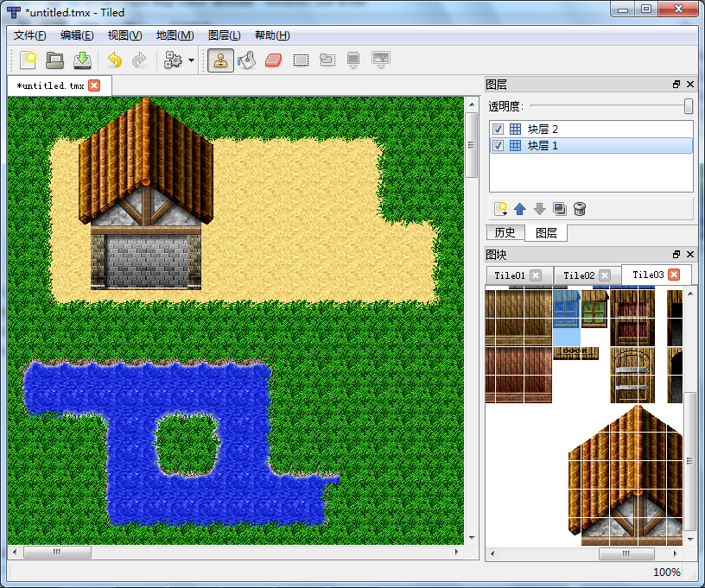Switch to the 图层 tab
This screenshot has width=705, height=588.
(546, 232)
